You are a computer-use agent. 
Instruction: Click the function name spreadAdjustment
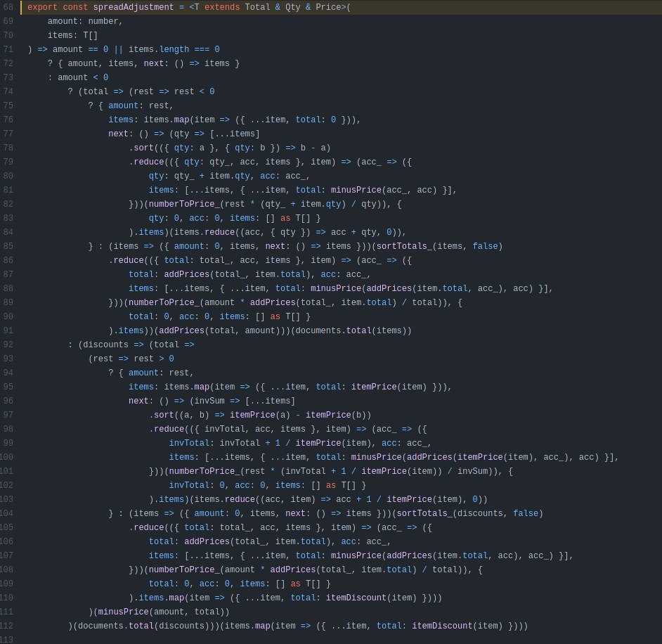(x=134, y=7)
